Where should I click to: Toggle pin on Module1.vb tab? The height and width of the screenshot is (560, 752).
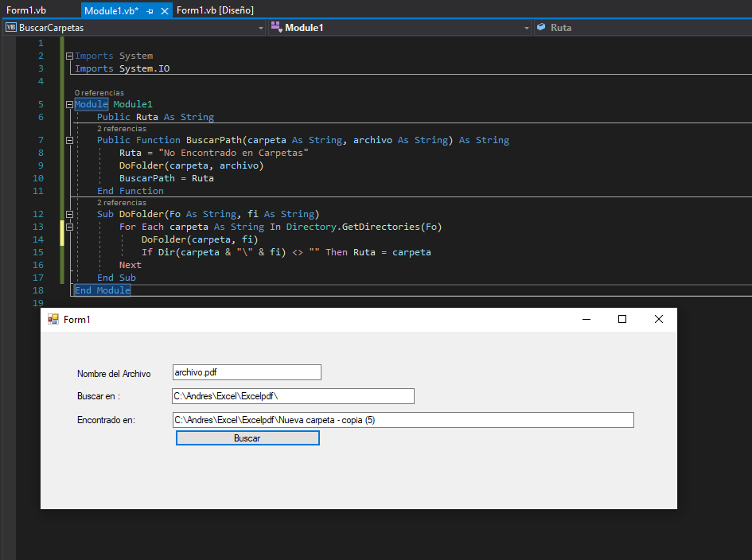tap(150, 11)
